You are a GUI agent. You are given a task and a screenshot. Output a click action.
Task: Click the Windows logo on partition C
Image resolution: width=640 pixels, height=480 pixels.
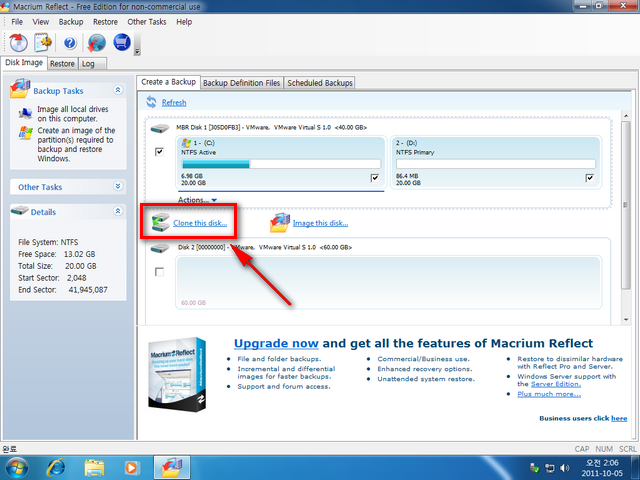[x=186, y=143]
